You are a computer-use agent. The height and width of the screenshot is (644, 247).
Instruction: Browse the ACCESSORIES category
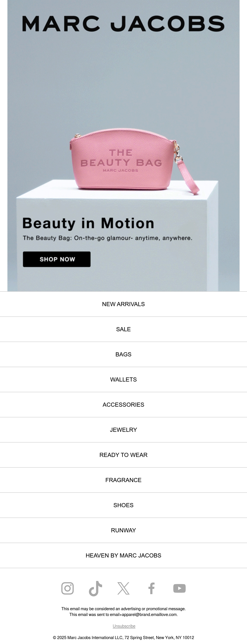click(x=123, y=404)
